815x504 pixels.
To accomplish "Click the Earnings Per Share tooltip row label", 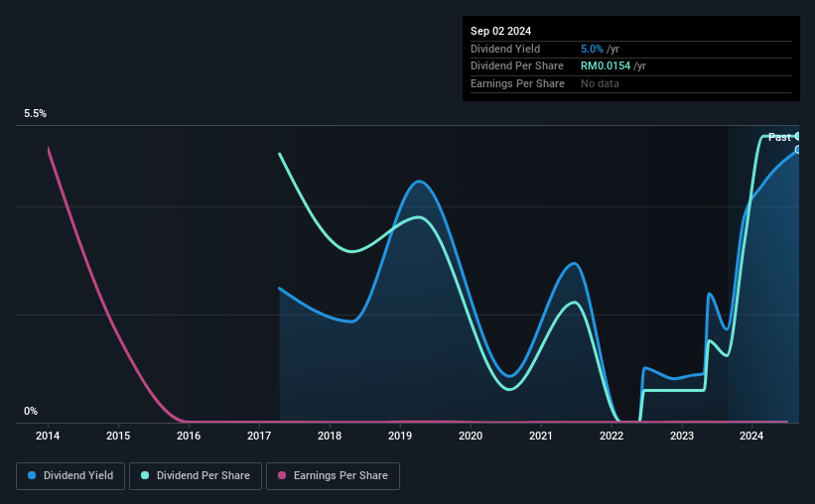I will tap(517, 83).
